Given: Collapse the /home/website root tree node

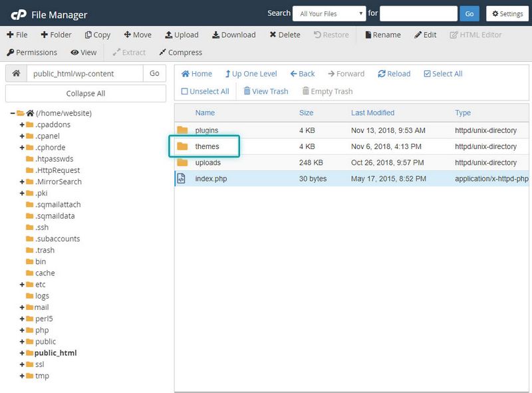Looking at the screenshot, I should point(13,113).
